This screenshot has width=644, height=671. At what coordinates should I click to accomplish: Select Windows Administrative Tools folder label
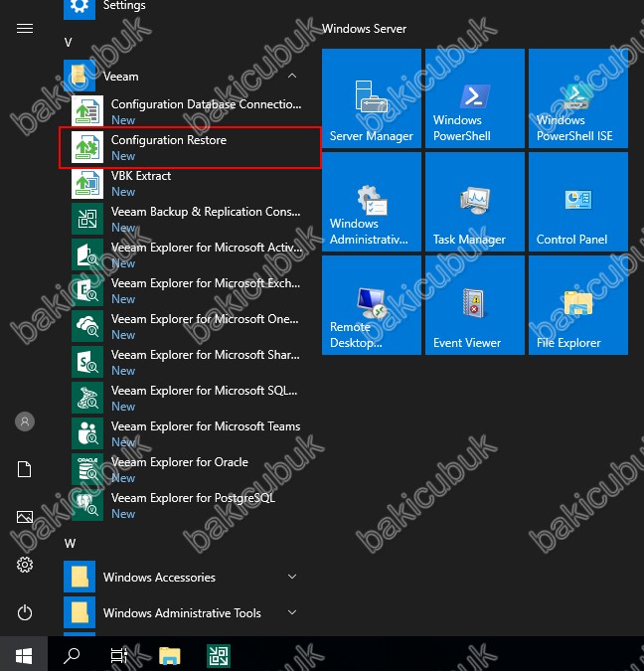click(x=182, y=613)
